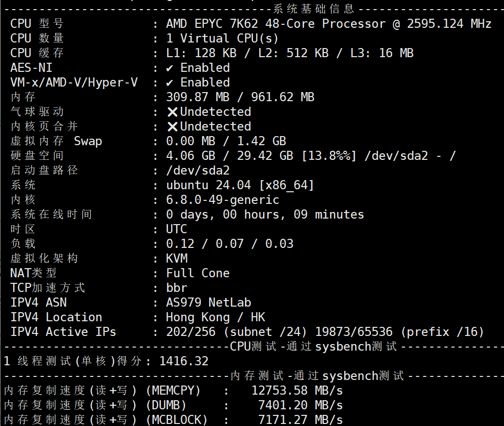Select the CPU model text 'AMD EPYC 7K62 48-Core Processor'
504x426 pixels.
tap(276, 24)
